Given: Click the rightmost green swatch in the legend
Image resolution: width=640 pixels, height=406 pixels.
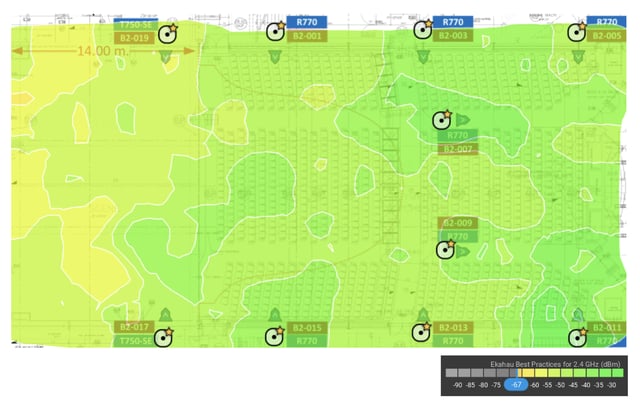Looking at the screenshot, I should point(618,373).
